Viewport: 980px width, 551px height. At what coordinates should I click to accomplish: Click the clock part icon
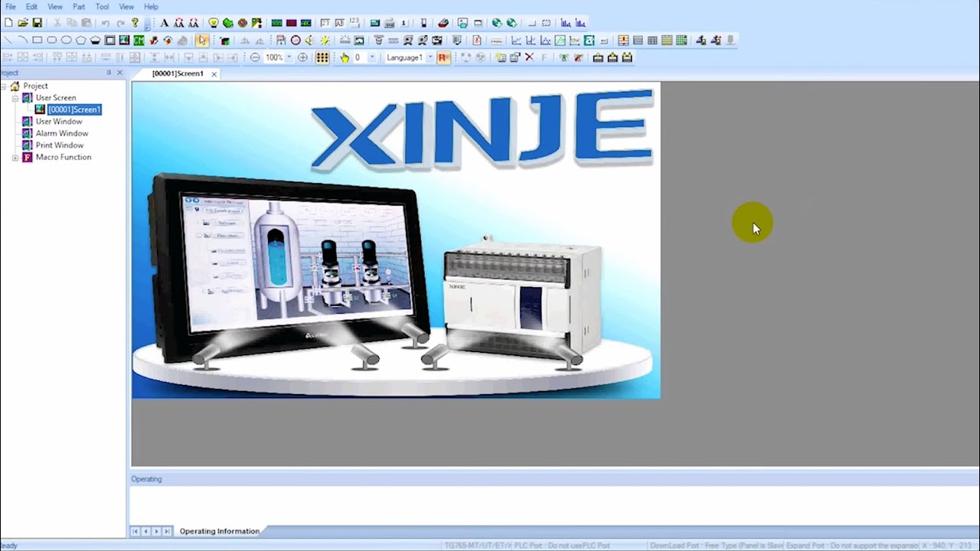tap(295, 40)
